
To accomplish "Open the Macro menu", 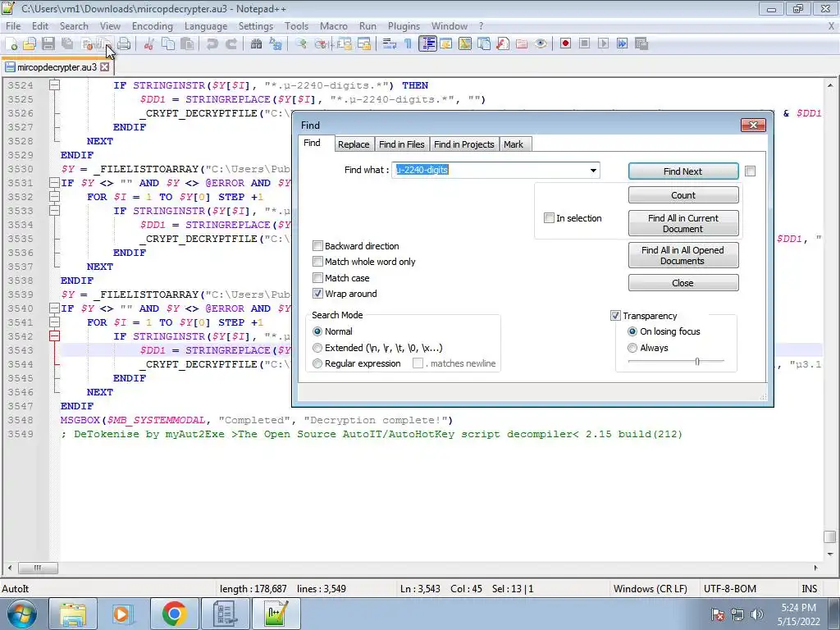I will click(334, 25).
